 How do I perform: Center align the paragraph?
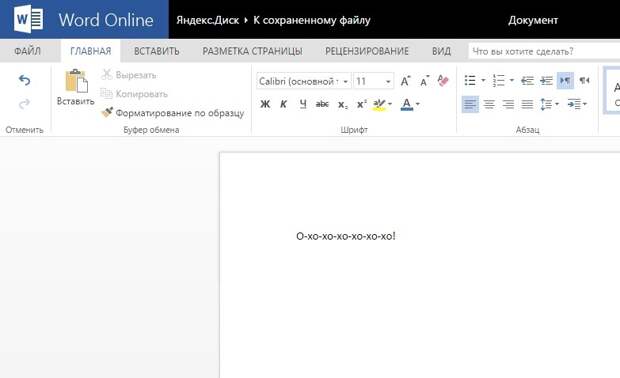(489, 104)
